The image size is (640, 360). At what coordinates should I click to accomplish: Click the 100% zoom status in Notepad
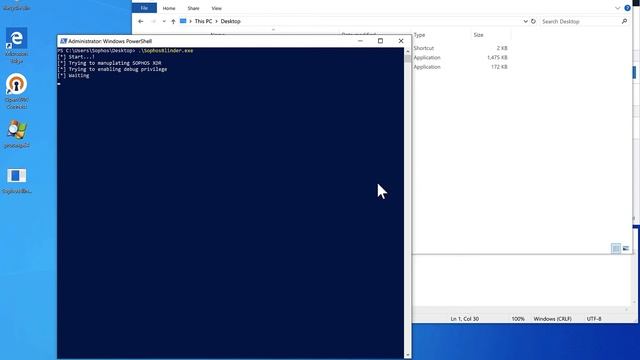tap(518, 319)
